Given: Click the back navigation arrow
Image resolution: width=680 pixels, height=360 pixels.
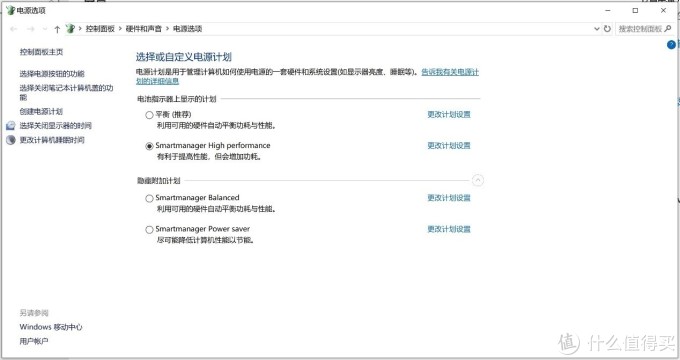Looking at the screenshot, I should click(13, 29).
